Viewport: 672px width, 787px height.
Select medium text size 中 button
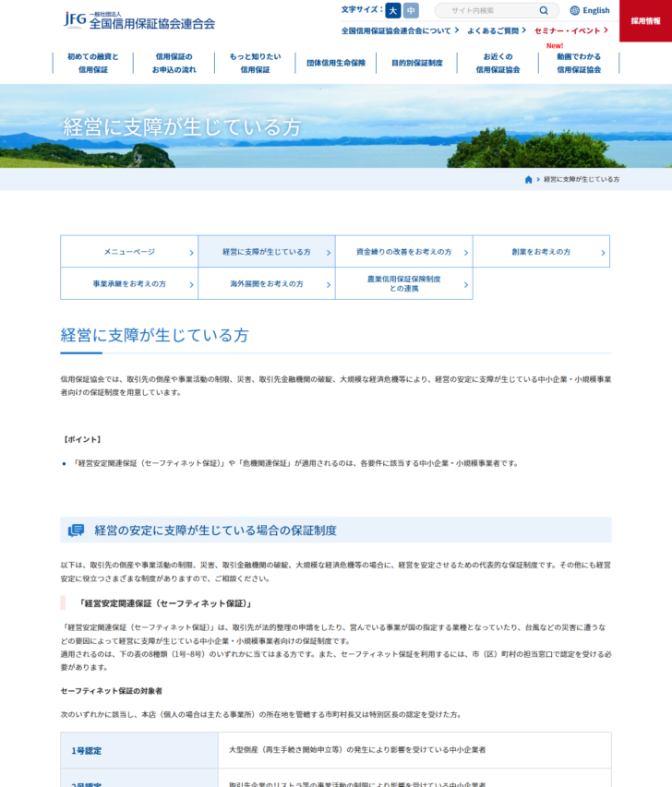click(x=411, y=10)
